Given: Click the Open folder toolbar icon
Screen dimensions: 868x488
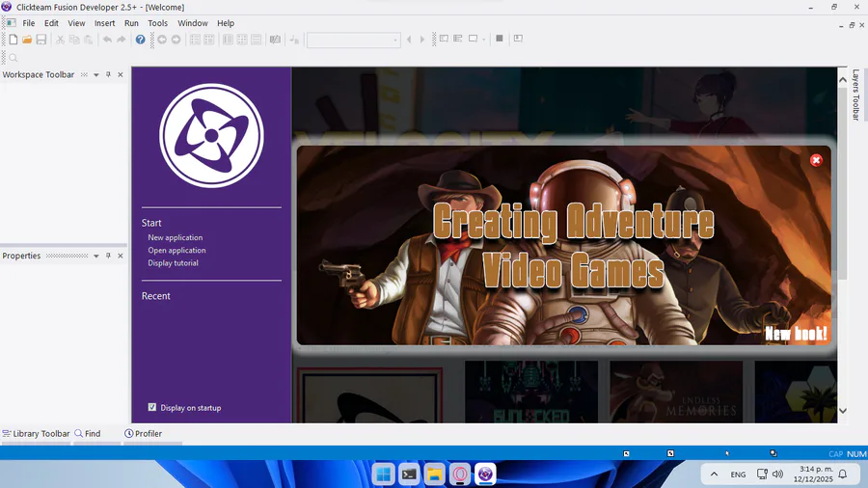Looking at the screenshot, I should pos(27,40).
